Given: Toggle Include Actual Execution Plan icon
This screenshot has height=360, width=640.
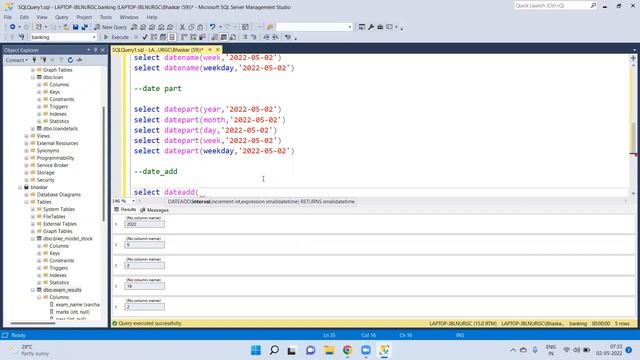Looking at the screenshot, I should (x=184, y=37).
